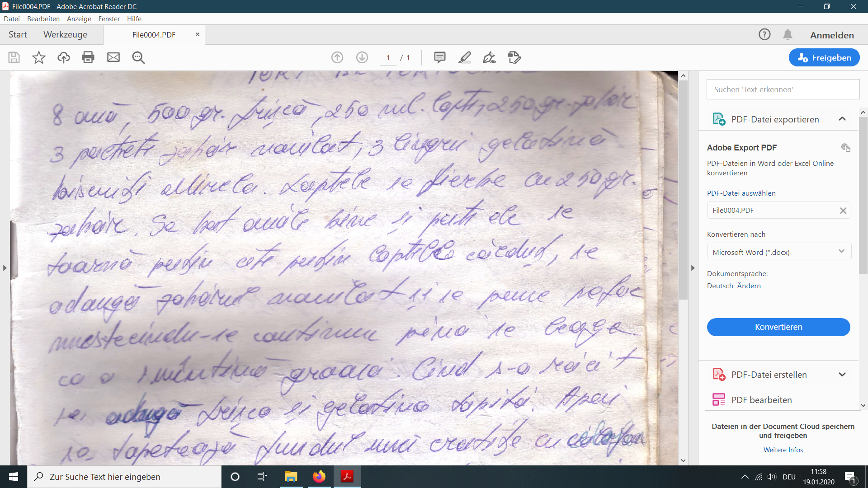Open Windows Task View button
Image resolution: width=868 pixels, height=488 pixels.
coord(262,477)
